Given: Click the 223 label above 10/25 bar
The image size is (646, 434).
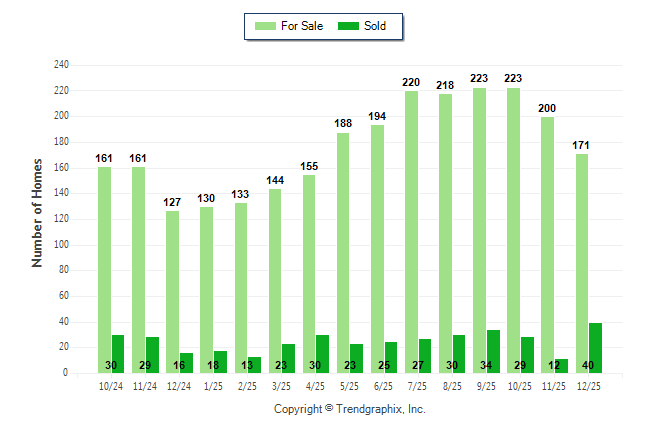Looking at the screenshot, I should pos(514,79).
